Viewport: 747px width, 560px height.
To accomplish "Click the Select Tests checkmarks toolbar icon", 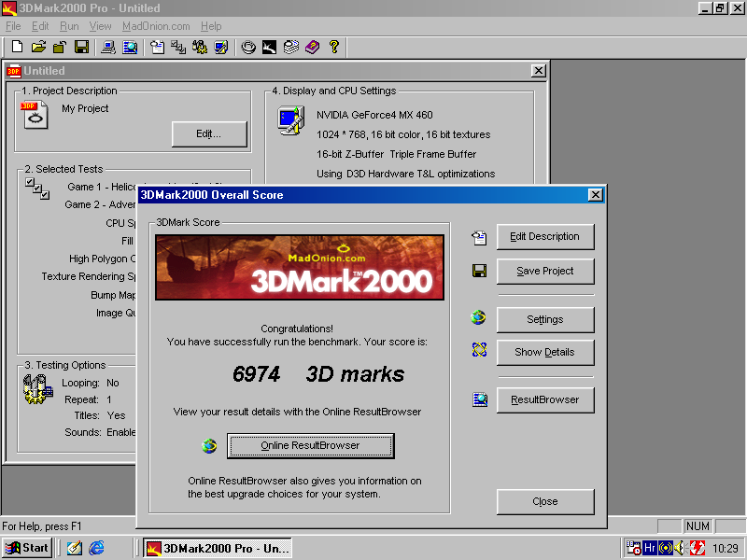I will 178,47.
